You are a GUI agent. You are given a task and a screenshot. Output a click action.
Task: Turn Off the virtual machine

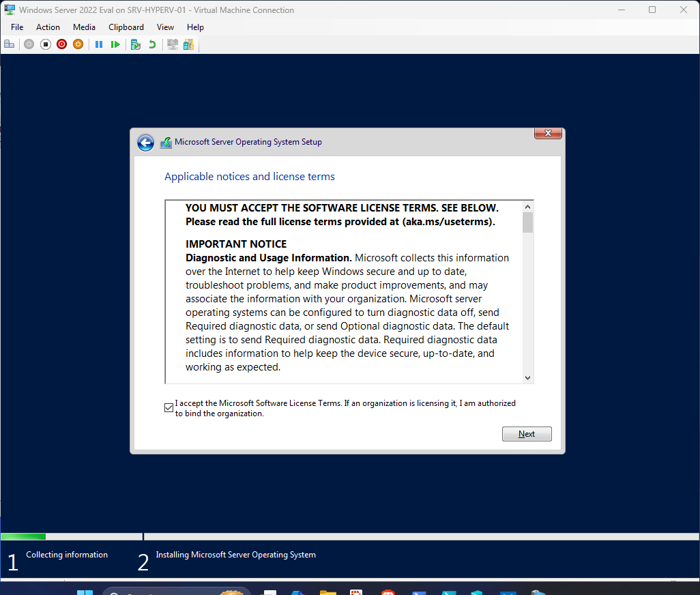(46, 44)
